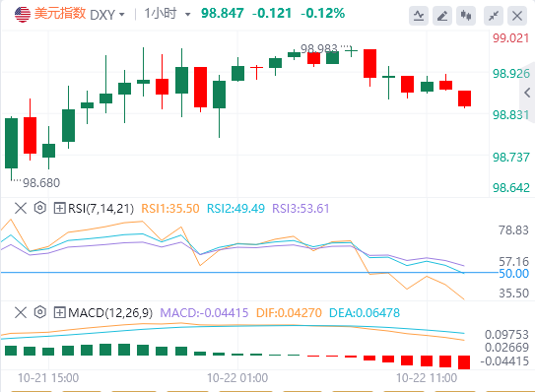Click the US flag symbol icon

click(x=23, y=15)
